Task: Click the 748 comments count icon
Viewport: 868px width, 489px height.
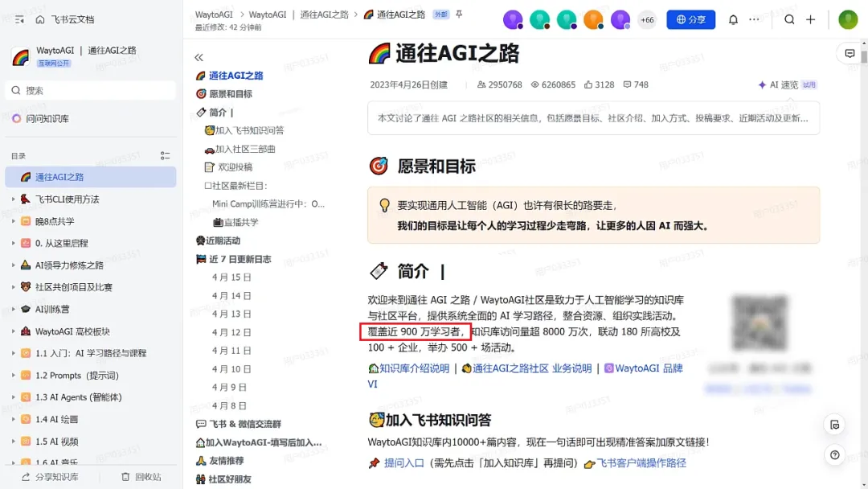Action: pos(627,84)
